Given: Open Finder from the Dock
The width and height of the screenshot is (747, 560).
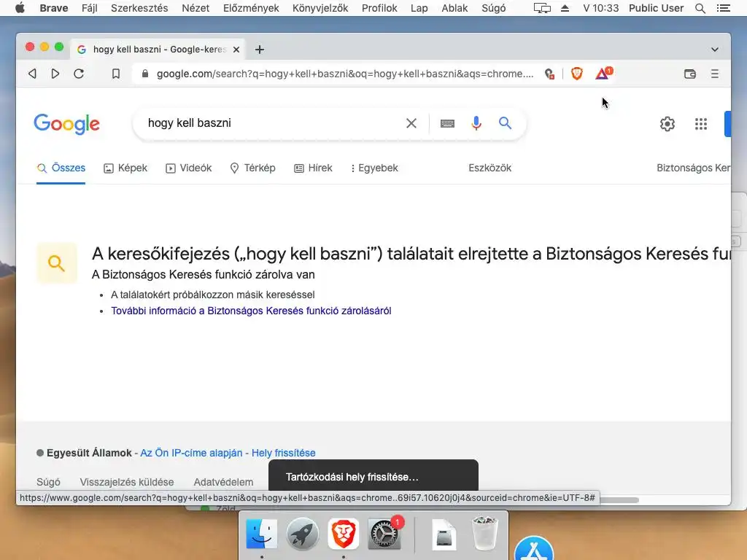Looking at the screenshot, I should tap(262, 534).
